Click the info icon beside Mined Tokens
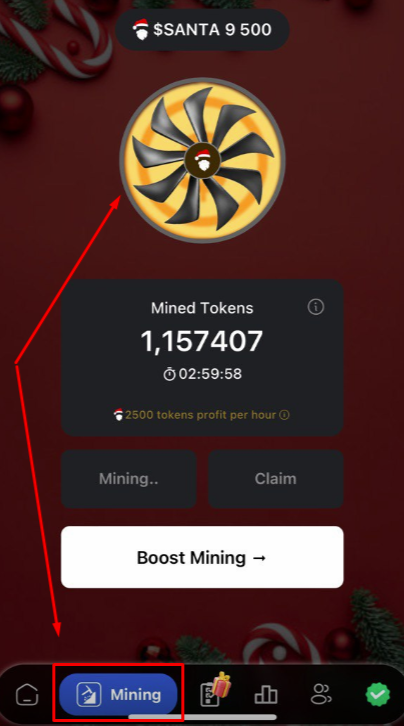 pyautogui.click(x=316, y=307)
